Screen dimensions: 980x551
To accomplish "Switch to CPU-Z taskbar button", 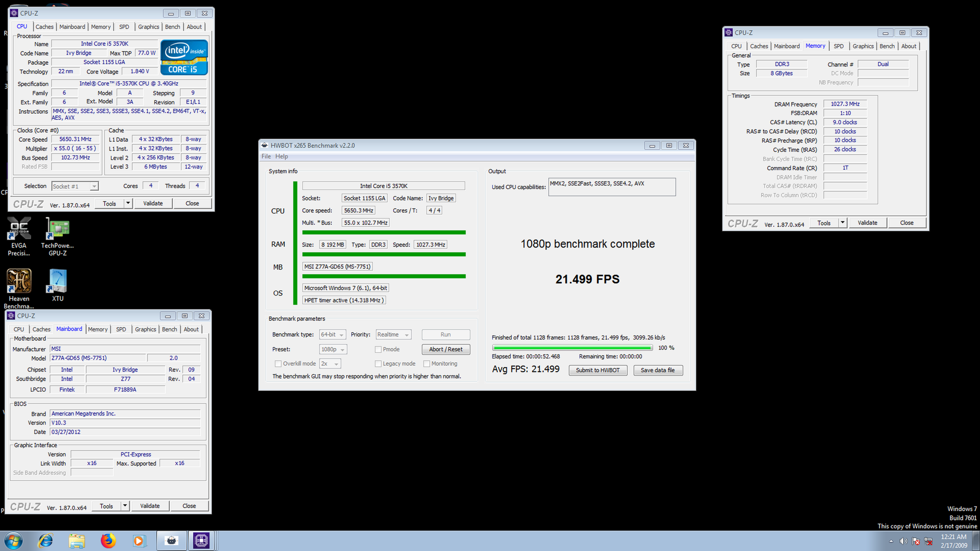I will point(201,541).
